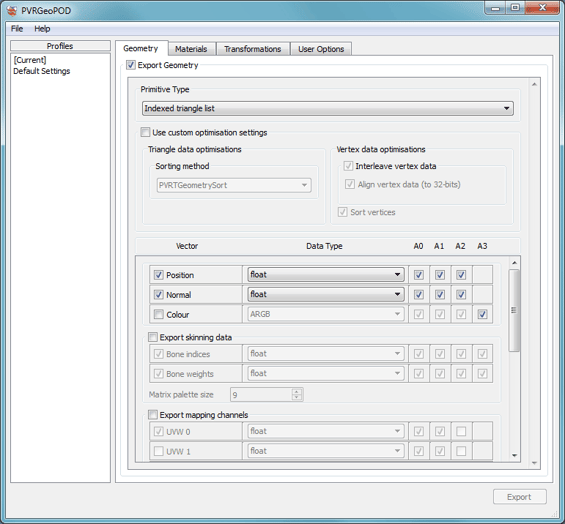Decrease Matrix palette size with down arrow
This screenshot has height=524, width=565.
pos(297,398)
